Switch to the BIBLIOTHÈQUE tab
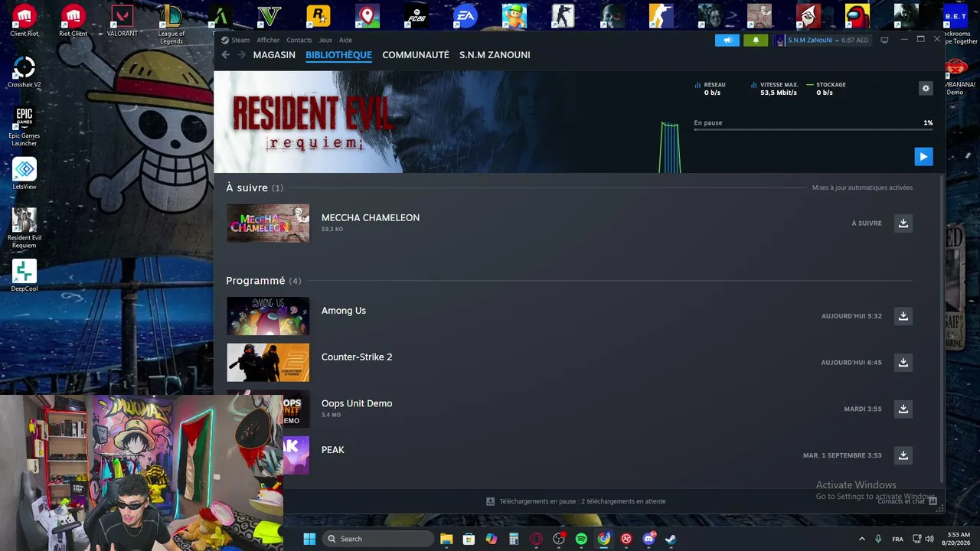The height and width of the screenshot is (551, 980). 338,55
